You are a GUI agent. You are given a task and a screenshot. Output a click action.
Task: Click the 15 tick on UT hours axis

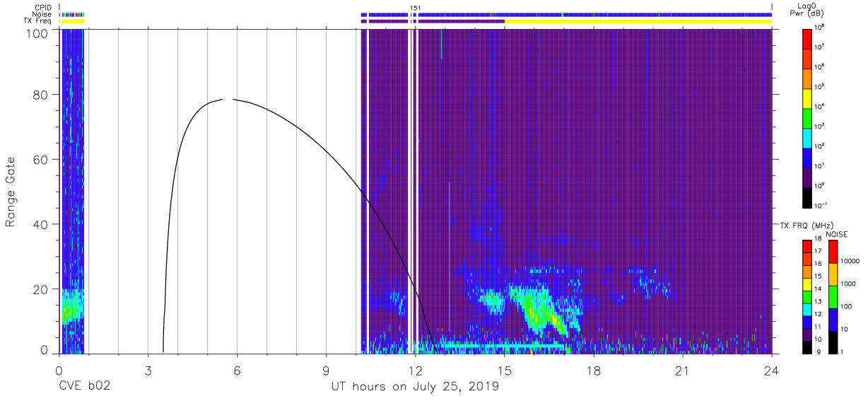(x=505, y=370)
